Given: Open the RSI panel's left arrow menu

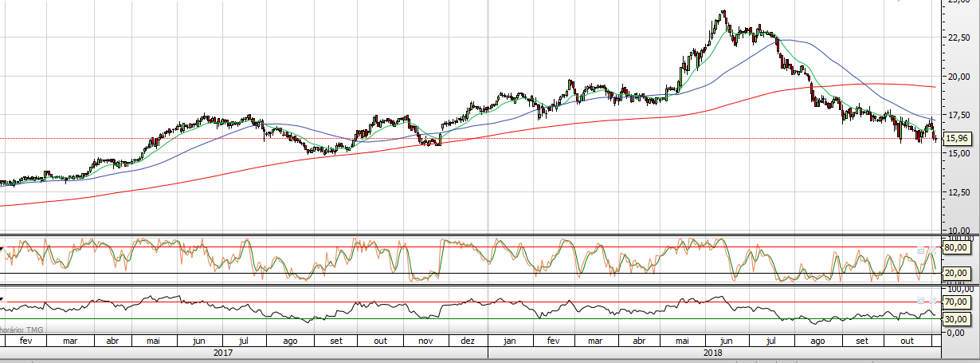Looking at the screenshot, I should pos(2,301).
